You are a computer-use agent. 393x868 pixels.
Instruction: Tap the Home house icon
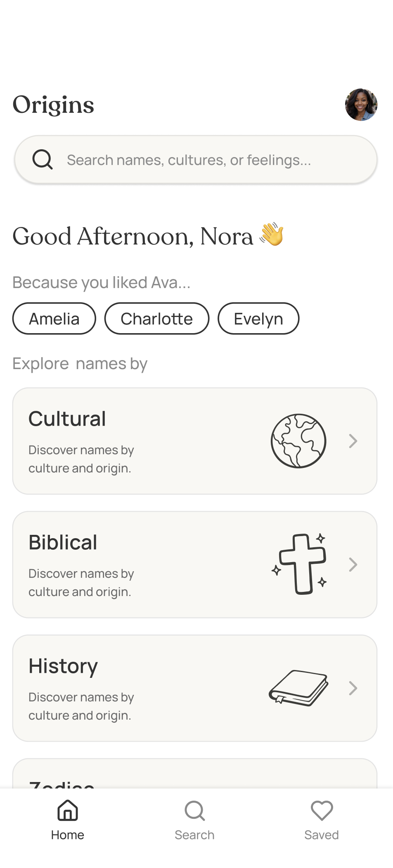68,810
